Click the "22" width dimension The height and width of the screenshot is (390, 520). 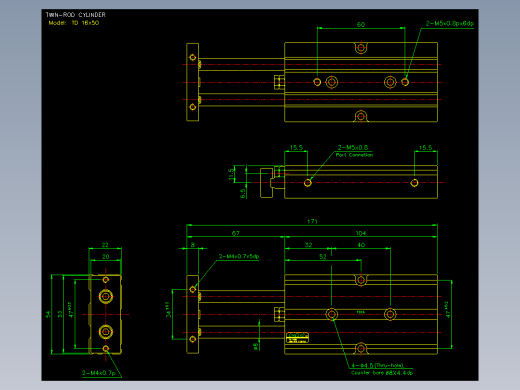click(105, 245)
